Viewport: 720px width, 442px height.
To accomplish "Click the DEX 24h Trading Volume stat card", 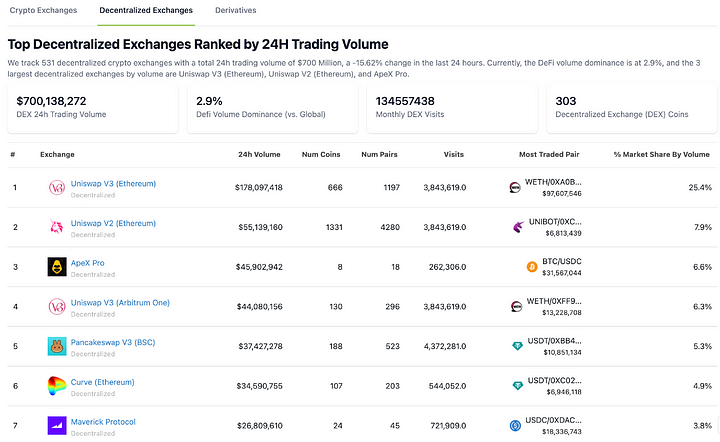I will pyautogui.click(x=93, y=108).
